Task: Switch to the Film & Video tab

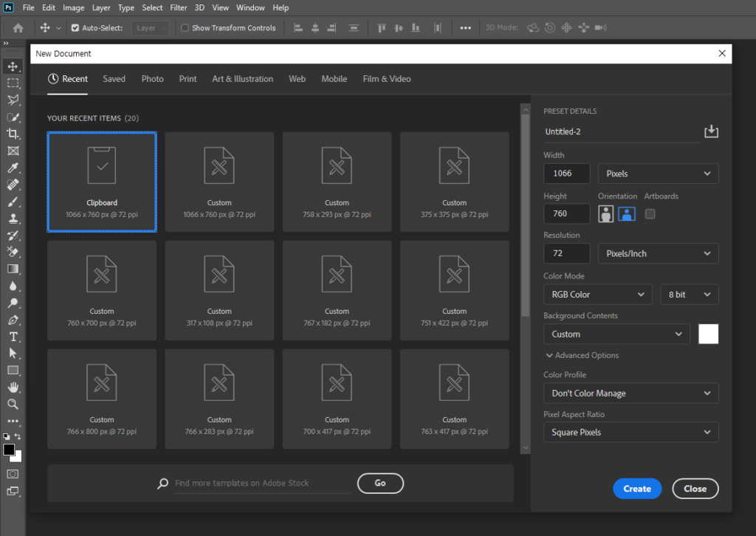Action: (x=386, y=79)
